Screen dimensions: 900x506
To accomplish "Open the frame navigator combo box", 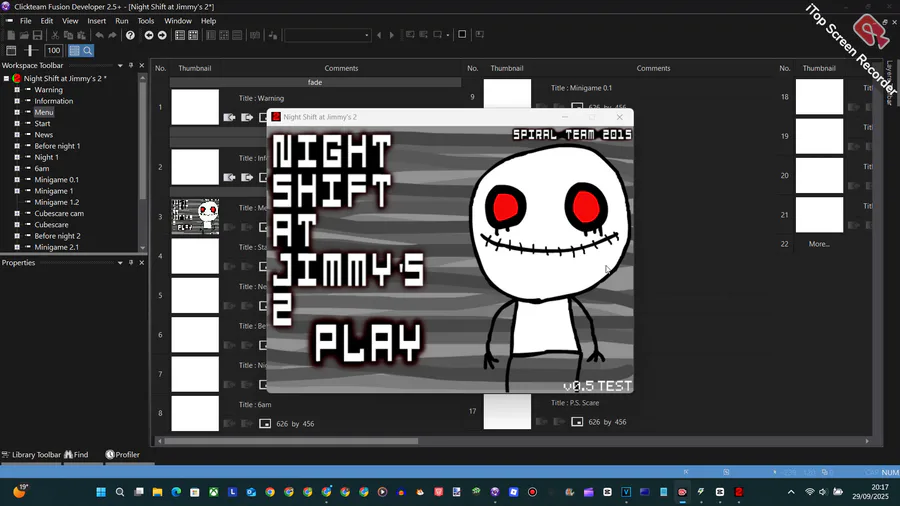I will pyautogui.click(x=327, y=35).
